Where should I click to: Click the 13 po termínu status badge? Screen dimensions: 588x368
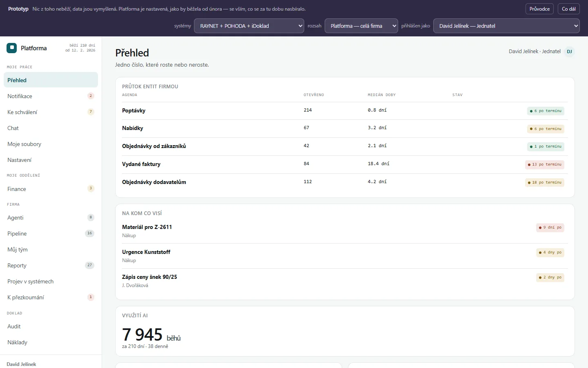pyautogui.click(x=544, y=164)
